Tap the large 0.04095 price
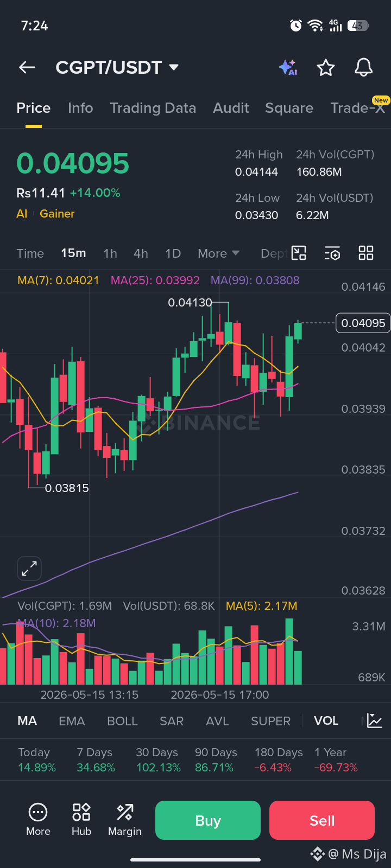This screenshot has width=391, height=868. click(x=73, y=163)
